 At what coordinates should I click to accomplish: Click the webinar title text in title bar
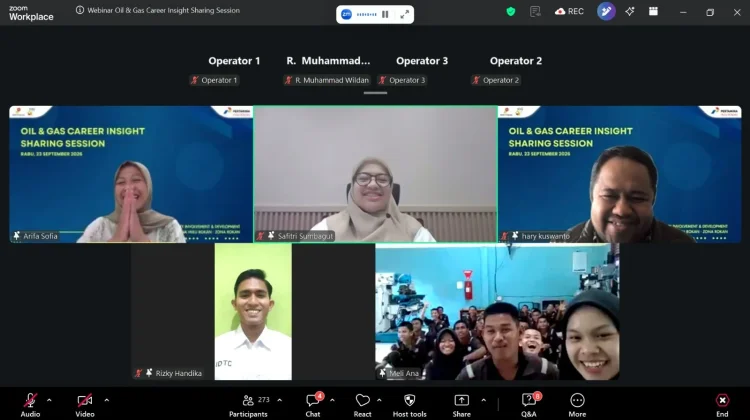click(164, 10)
